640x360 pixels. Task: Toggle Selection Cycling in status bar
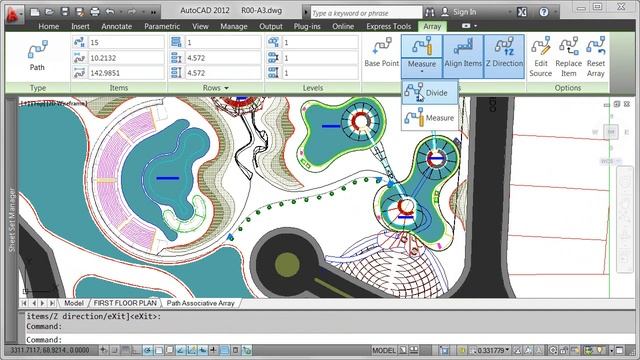[x=247, y=350]
